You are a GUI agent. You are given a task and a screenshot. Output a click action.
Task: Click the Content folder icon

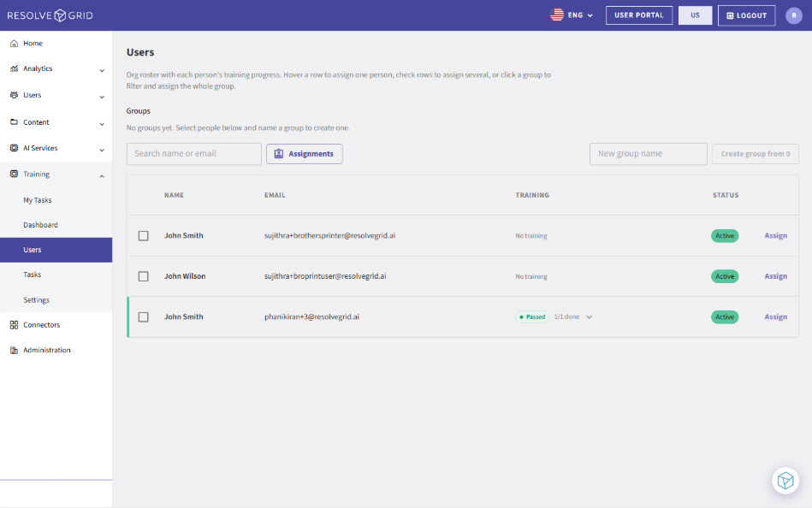[14, 122]
